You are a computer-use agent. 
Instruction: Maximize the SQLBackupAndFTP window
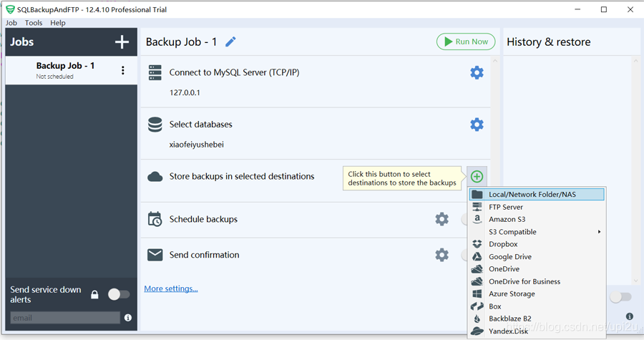point(604,9)
